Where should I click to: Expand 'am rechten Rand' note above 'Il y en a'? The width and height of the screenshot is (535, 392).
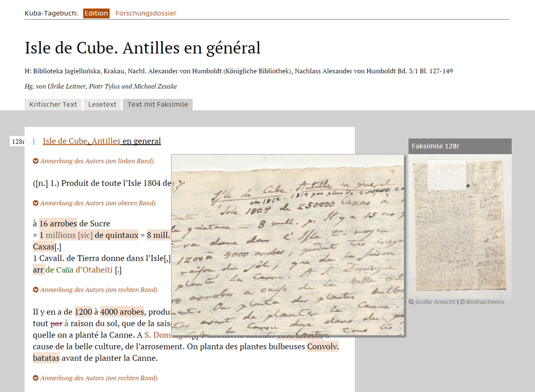(x=36, y=290)
